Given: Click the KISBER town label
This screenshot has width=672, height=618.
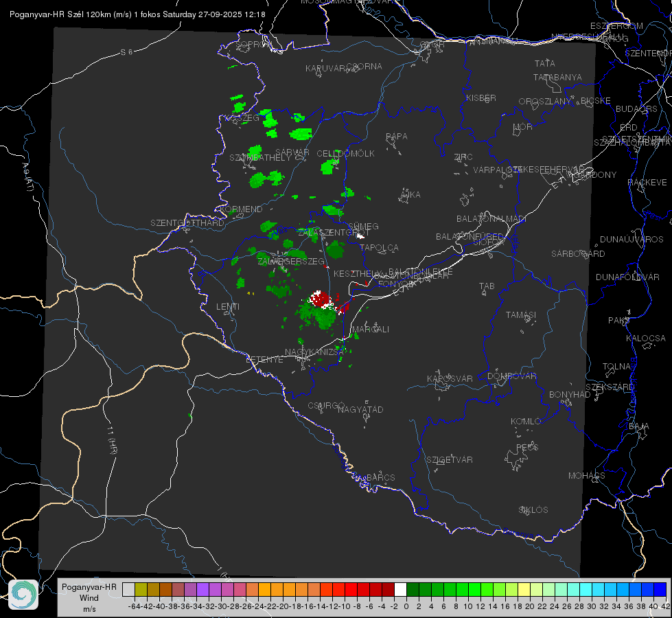Looking at the screenshot, I should click(481, 98).
